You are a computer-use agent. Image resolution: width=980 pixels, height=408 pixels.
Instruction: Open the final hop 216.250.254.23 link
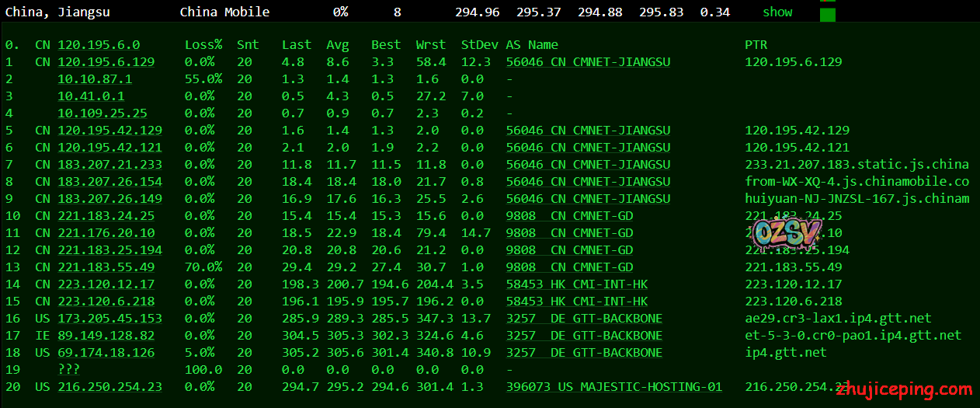click(x=109, y=387)
